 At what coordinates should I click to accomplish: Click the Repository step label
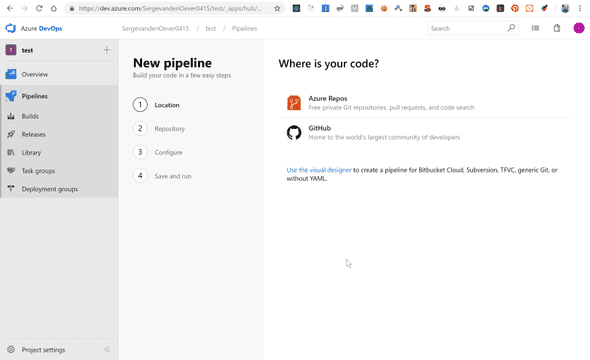coord(170,129)
